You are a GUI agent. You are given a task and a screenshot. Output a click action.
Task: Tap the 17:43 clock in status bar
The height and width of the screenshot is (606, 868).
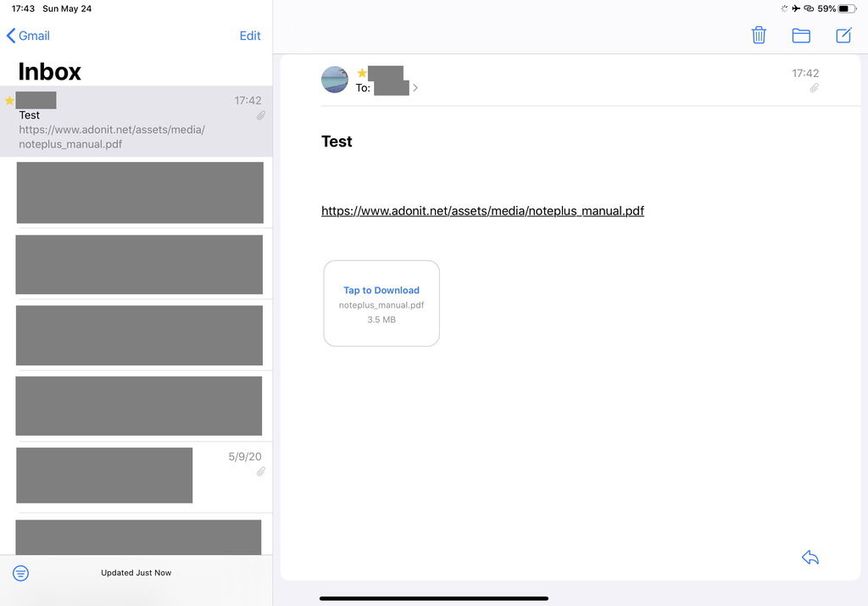pos(23,8)
